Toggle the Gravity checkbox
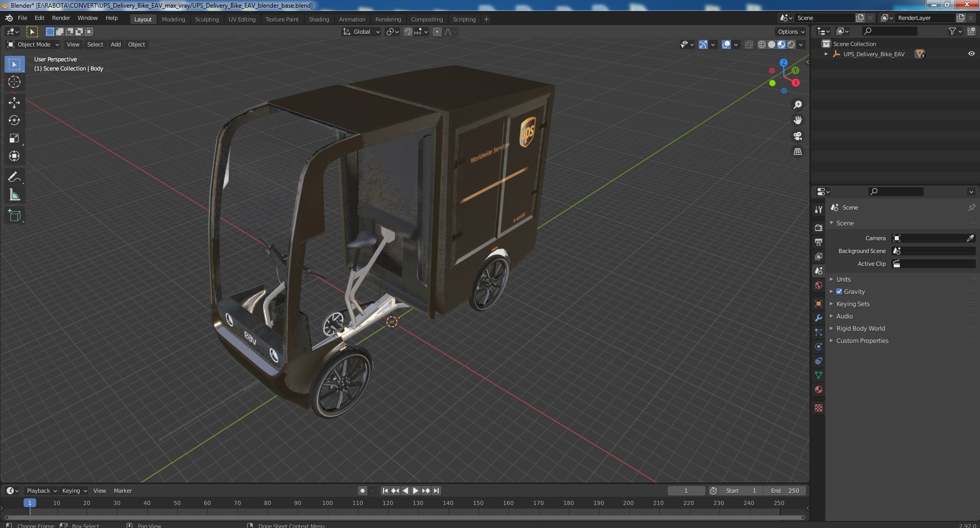This screenshot has width=980, height=528. tap(839, 291)
